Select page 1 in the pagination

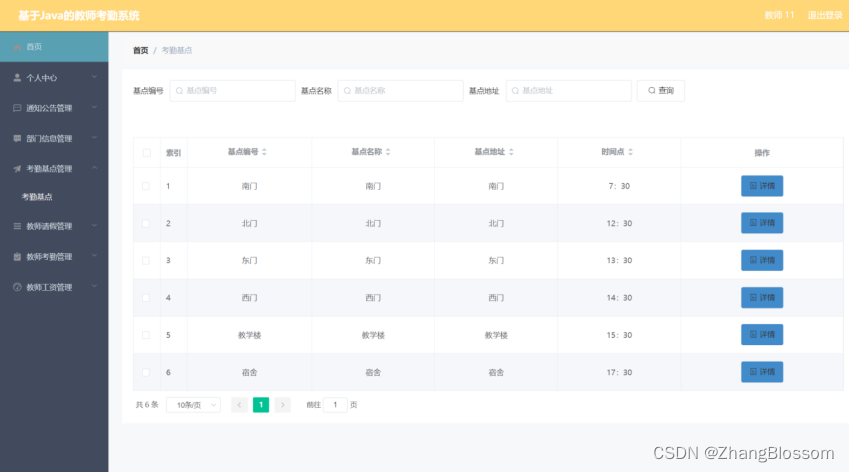click(x=261, y=405)
